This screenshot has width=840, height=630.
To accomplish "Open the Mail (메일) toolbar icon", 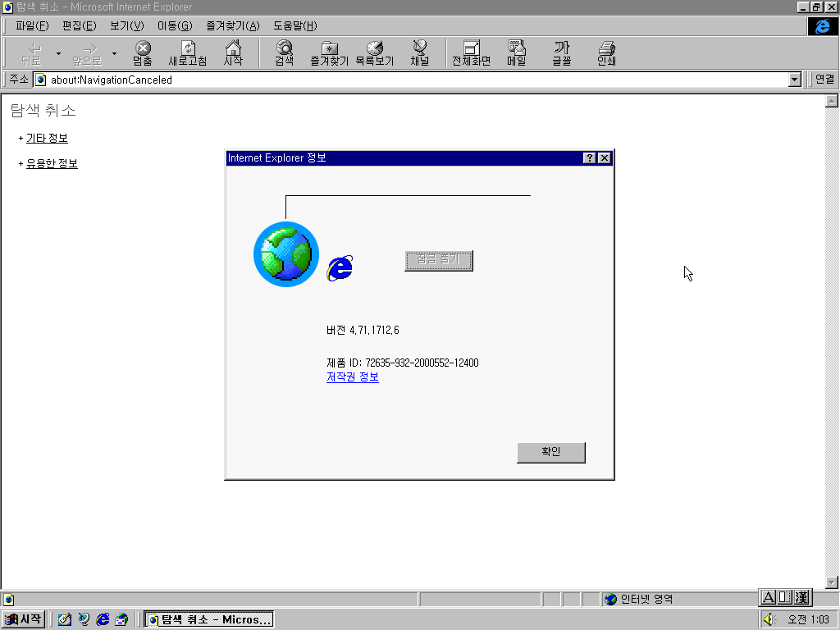I will [517, 53].
